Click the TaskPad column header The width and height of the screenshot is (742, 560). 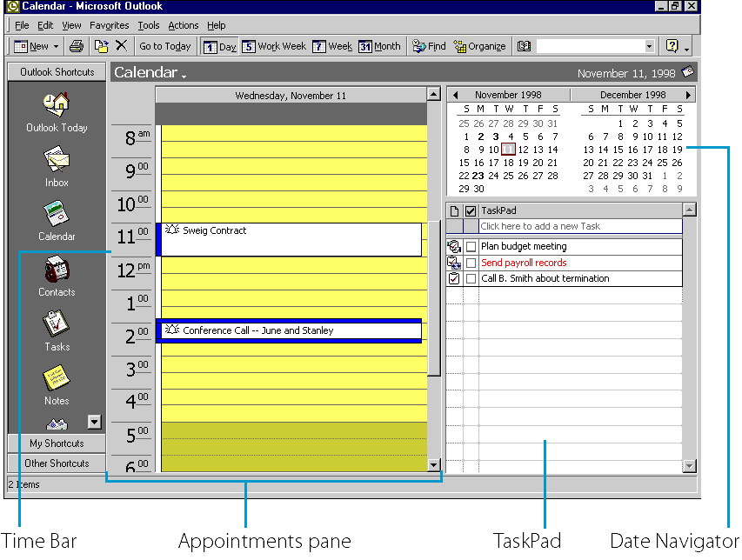point(580,211)
